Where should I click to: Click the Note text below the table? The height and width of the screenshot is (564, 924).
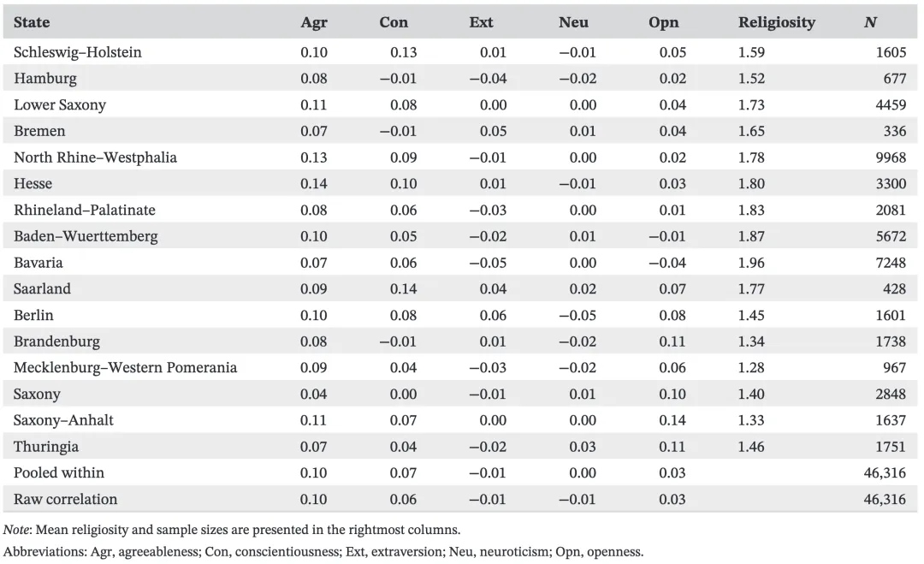click(x=231, y=530)
